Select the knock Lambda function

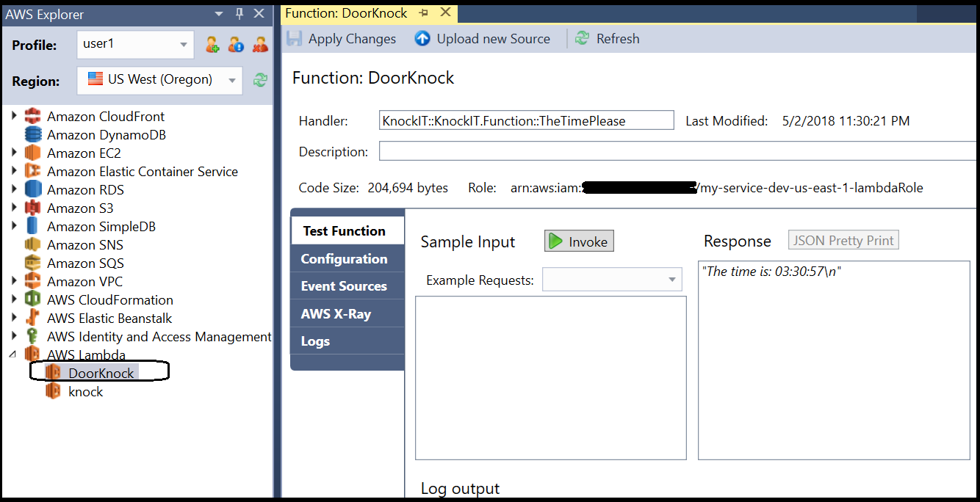85,392
